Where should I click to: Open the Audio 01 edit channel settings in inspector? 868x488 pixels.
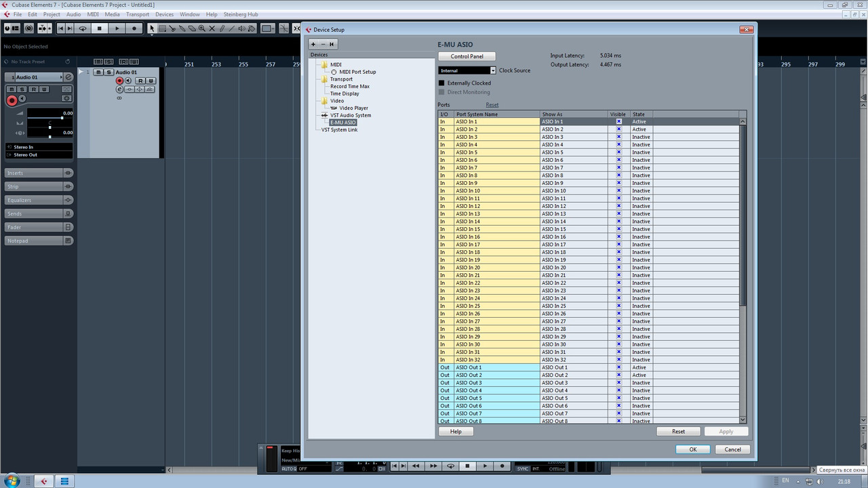(68, 77)
